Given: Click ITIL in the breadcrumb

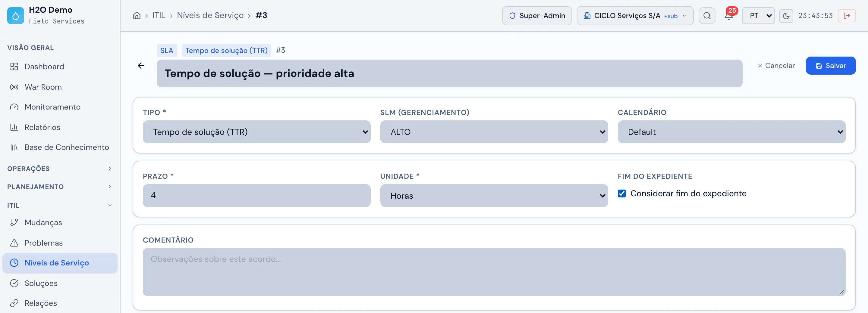Looking at the screenshot, I should (159, 15).
